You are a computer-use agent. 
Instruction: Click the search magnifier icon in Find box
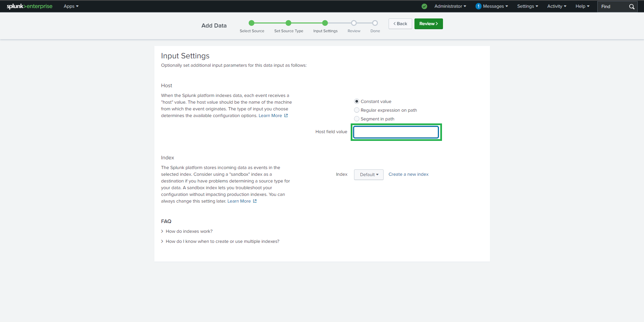click(632, 6)
